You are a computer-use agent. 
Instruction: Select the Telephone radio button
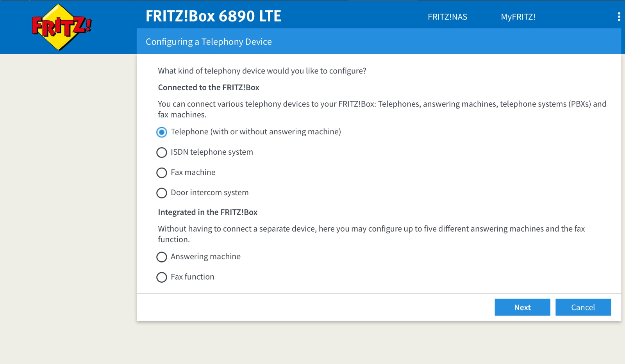coord(162,132)
